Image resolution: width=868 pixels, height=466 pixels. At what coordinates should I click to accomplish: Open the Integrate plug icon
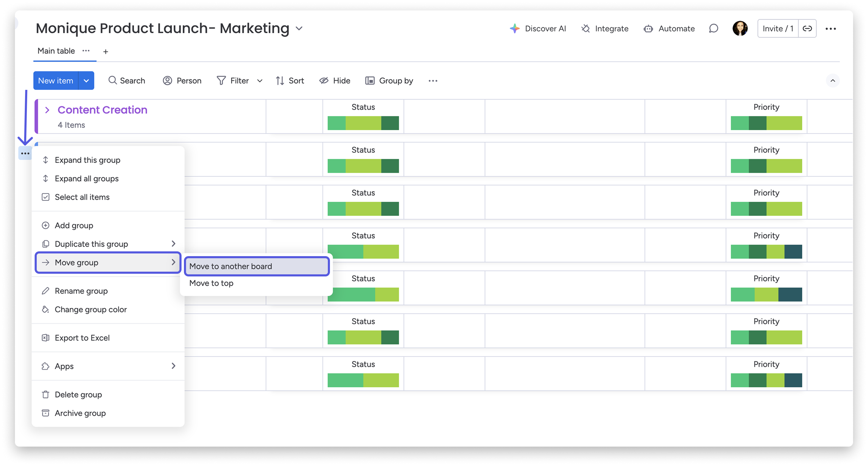coord(586,29)
